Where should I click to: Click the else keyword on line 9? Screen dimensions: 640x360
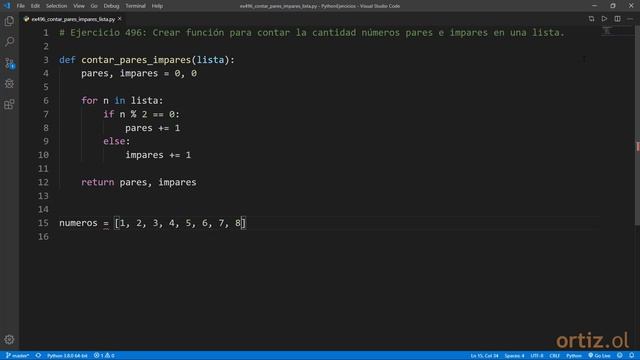(114, 141)
